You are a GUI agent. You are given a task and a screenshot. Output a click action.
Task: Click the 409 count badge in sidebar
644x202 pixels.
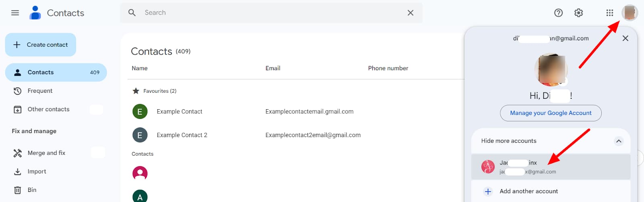[x=95, y=73]
